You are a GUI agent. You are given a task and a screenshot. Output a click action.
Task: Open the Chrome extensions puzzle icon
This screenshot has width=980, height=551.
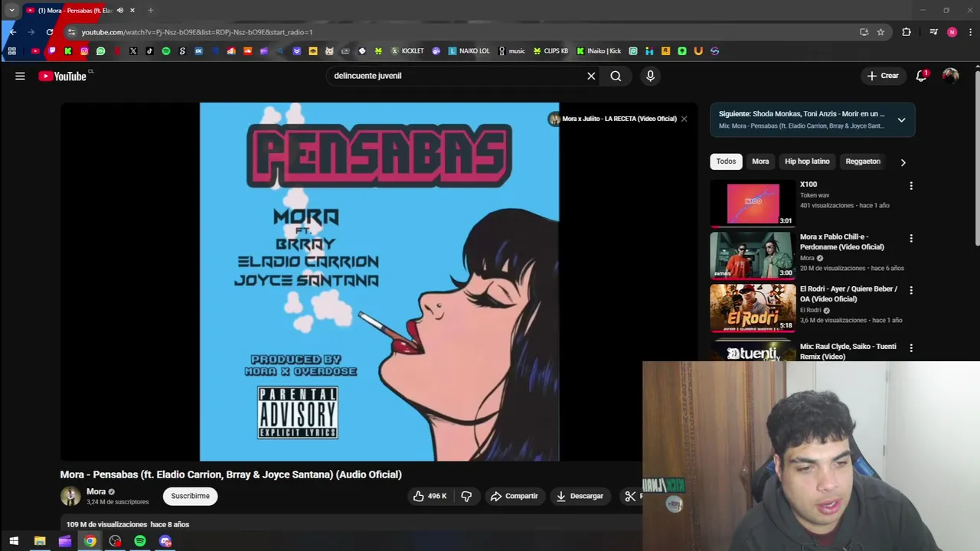click(906, 32)
